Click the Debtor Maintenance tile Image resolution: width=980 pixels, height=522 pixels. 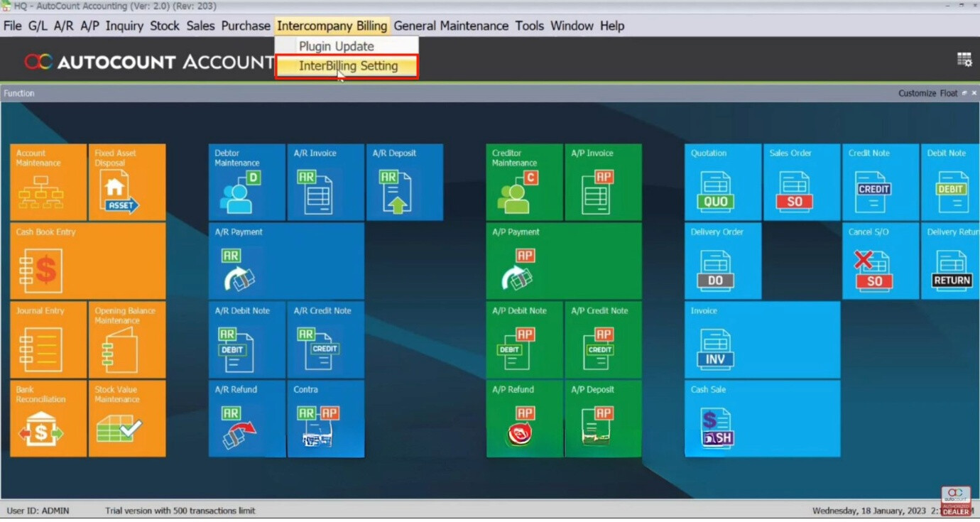tap(246, 183)
